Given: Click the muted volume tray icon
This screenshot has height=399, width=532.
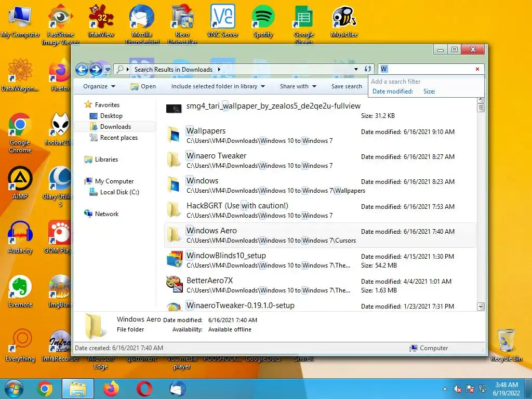Looking at the screenshot, I should [x=457, y=389].
